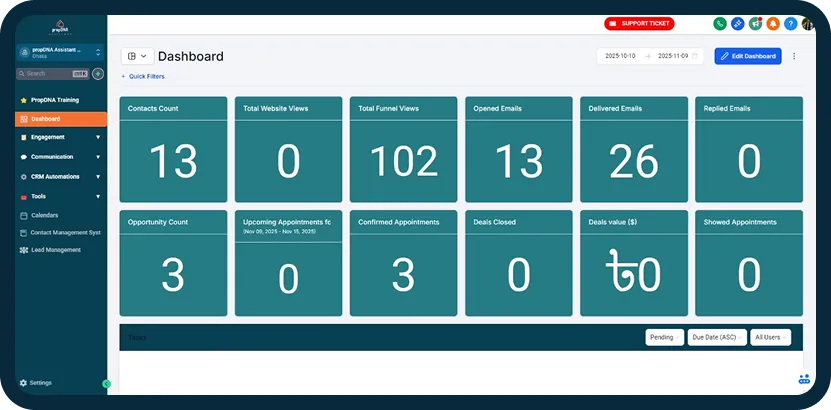
Task: Open the orange bell notifications
Action: point(773,23)
